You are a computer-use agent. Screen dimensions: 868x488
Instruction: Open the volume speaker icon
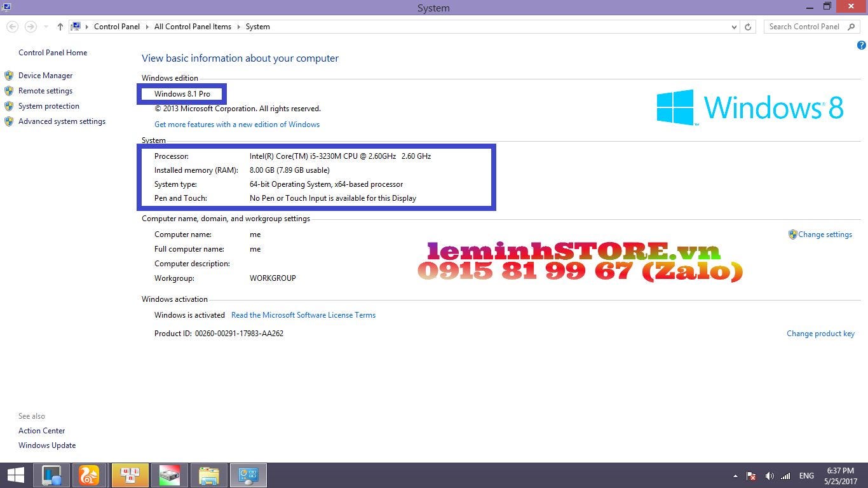(769, 476)
